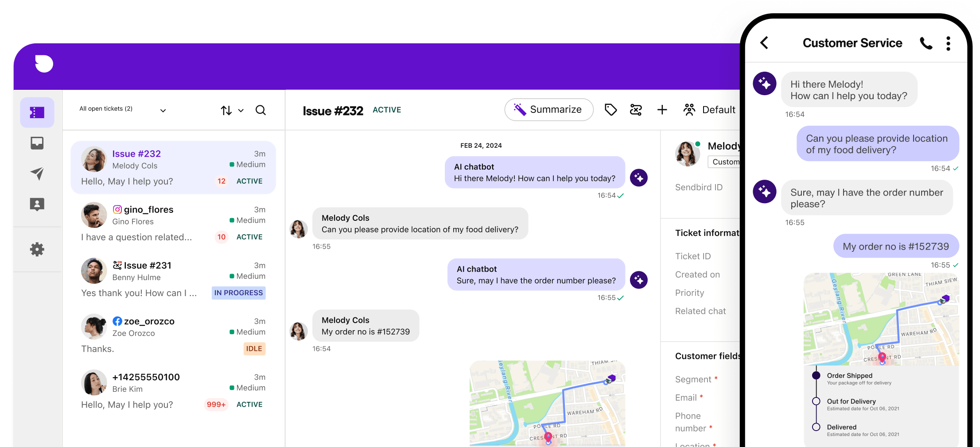Open settings gear in the sidebar
The image size is (980, 447).
37,250
